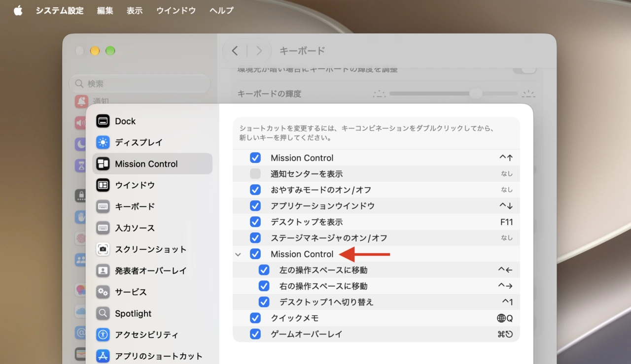Open the ウインドウ menu in menu bar
This screenshot has height=364, width=631.
pyautogui.click(x=176, y=10)
